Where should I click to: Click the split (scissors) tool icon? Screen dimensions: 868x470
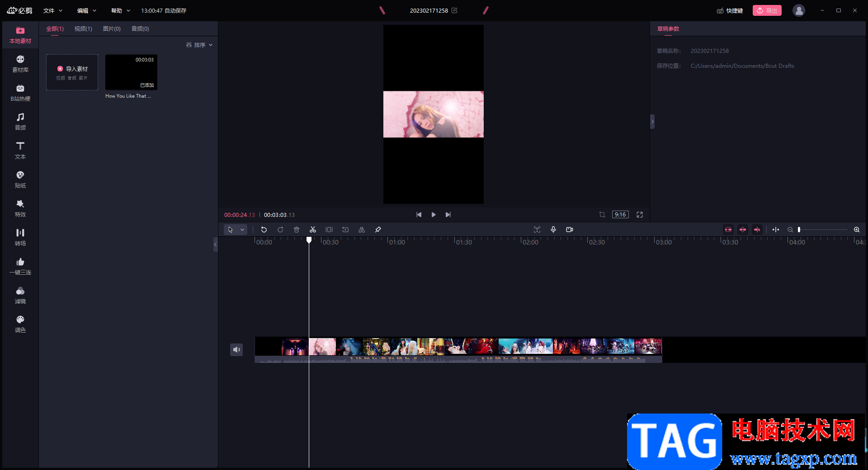pos(312,230)
